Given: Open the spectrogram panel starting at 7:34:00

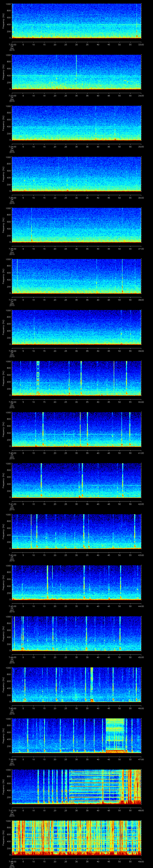Looking at the screenshot, I should pos(77,123).
